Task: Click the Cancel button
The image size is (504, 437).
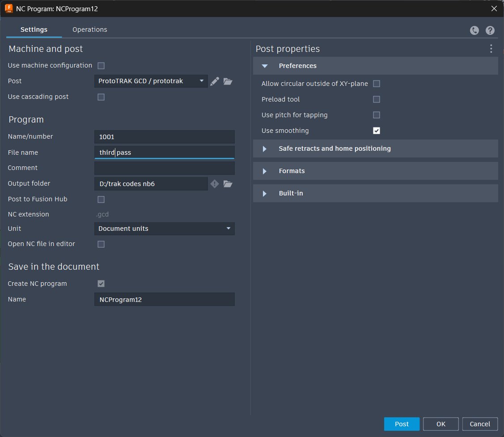Action: [480, 424]
